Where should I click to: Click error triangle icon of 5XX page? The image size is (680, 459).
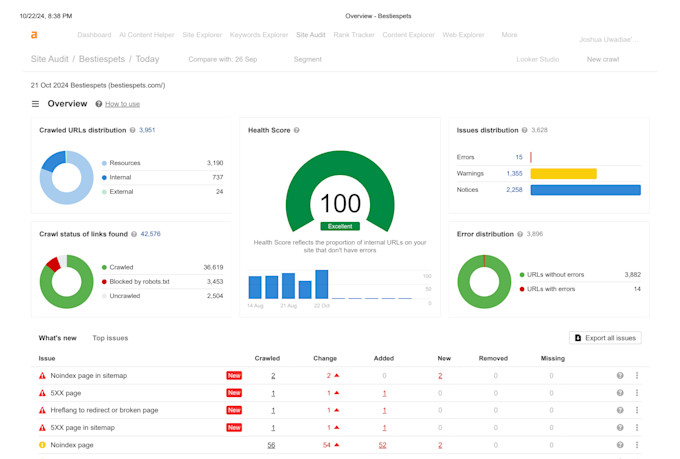point(42,393)
